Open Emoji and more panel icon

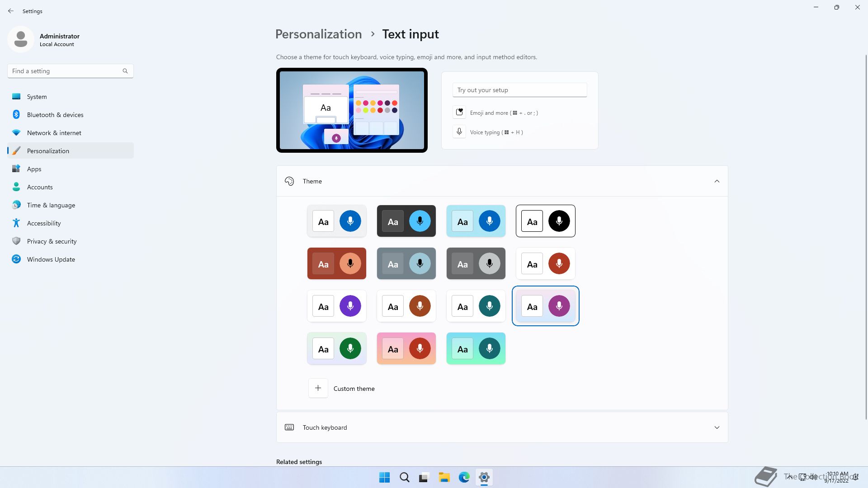point(459,113)
